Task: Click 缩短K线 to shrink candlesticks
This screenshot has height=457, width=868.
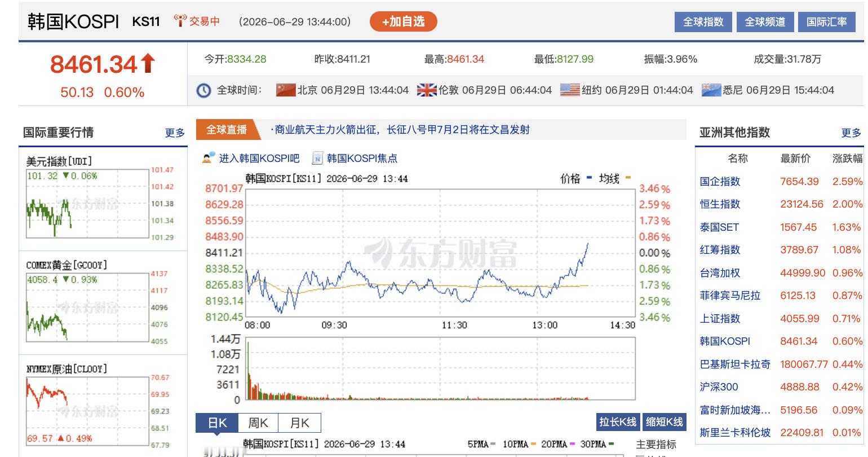Action: 664,422
